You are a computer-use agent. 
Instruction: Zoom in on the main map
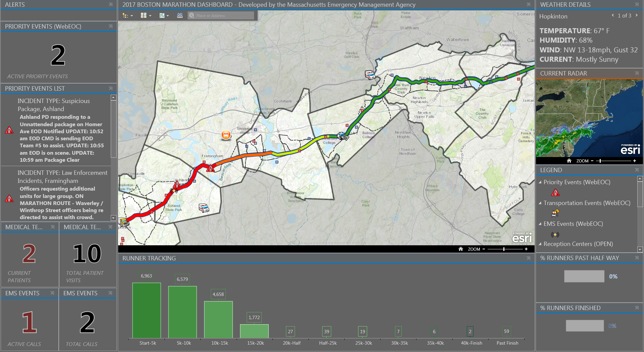point(526,249)
